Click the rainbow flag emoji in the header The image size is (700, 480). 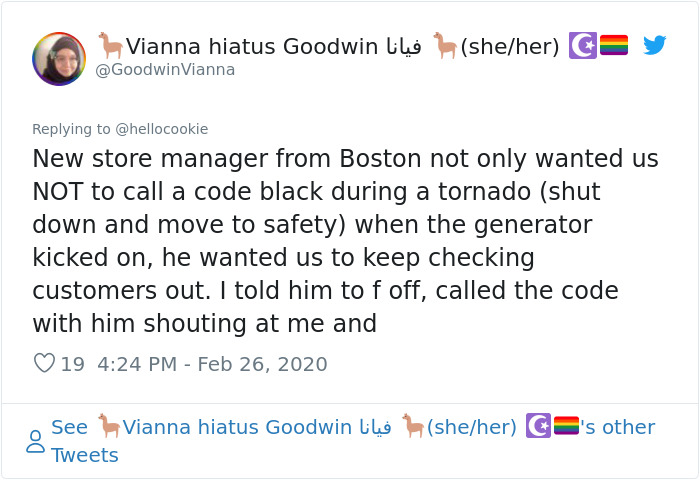[x=613, y=45]
